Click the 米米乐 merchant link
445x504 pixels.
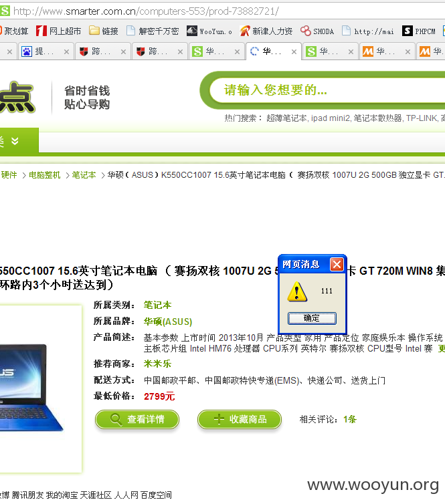click(x=157, y=364)
